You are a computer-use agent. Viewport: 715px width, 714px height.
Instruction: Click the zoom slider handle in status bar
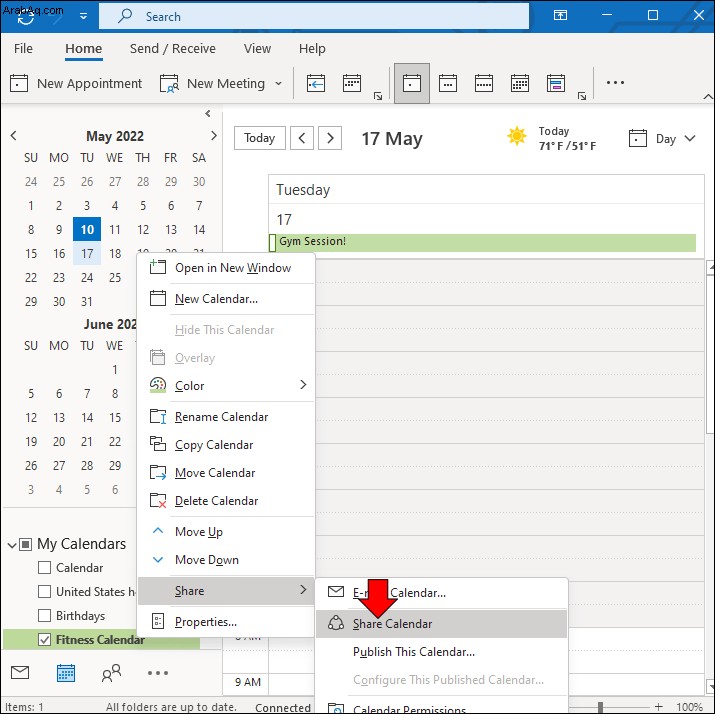tap(601, 707)
